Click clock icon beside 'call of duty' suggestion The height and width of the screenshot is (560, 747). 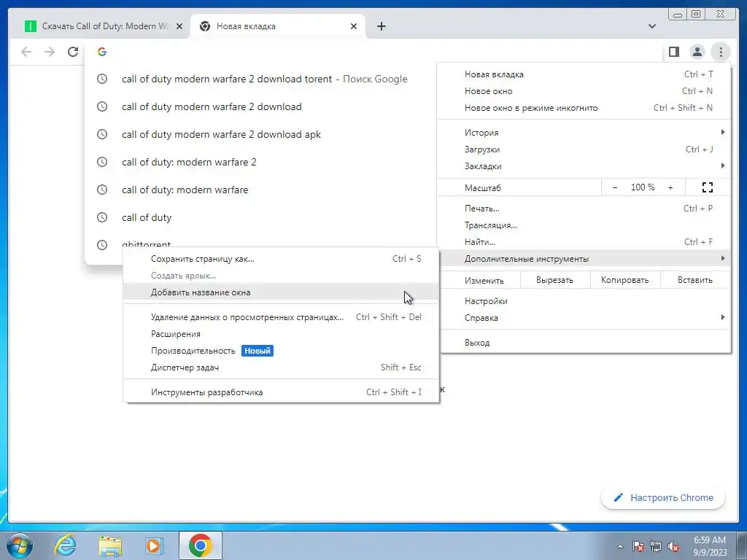click(x=102, y=217)
